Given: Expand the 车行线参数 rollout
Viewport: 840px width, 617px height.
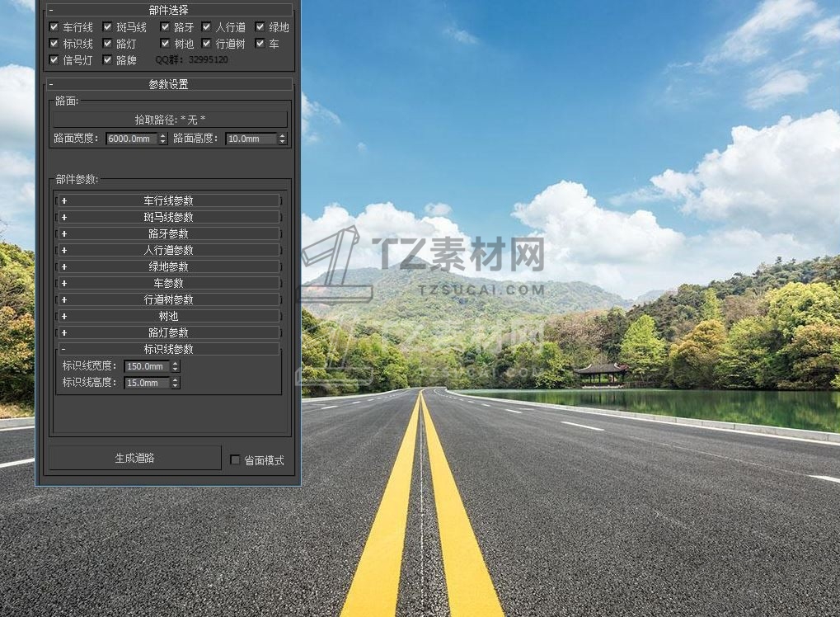Looking at the screenshot, I should 168,200.
